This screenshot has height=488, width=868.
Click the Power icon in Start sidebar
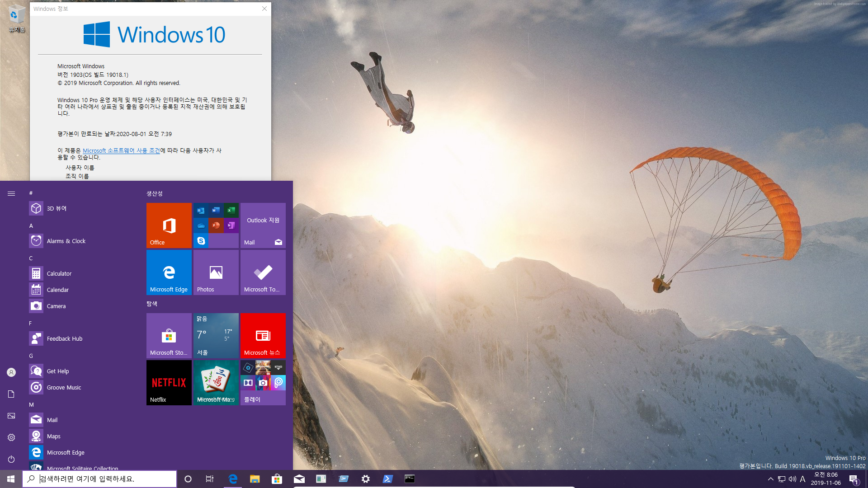[x=11, y=459]
